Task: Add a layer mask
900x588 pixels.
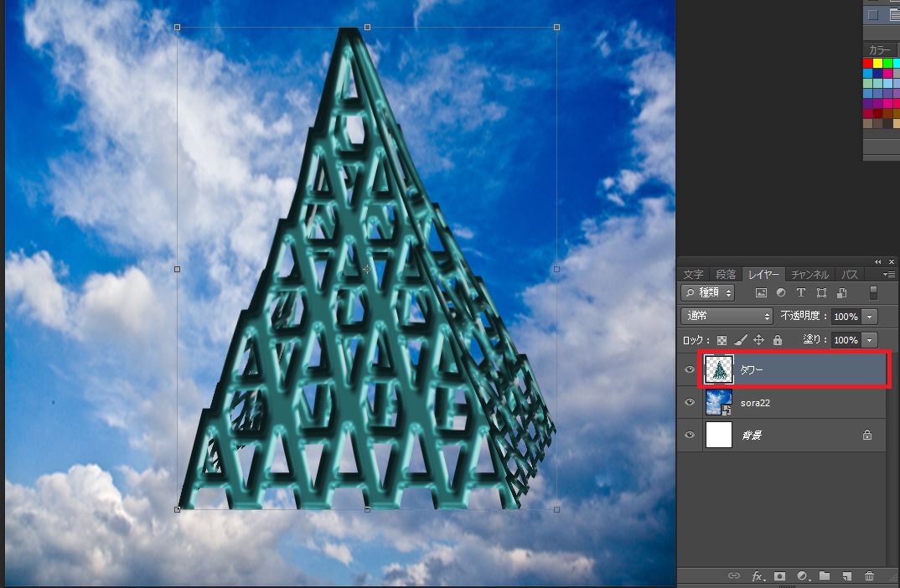Action: pos(779,576)
